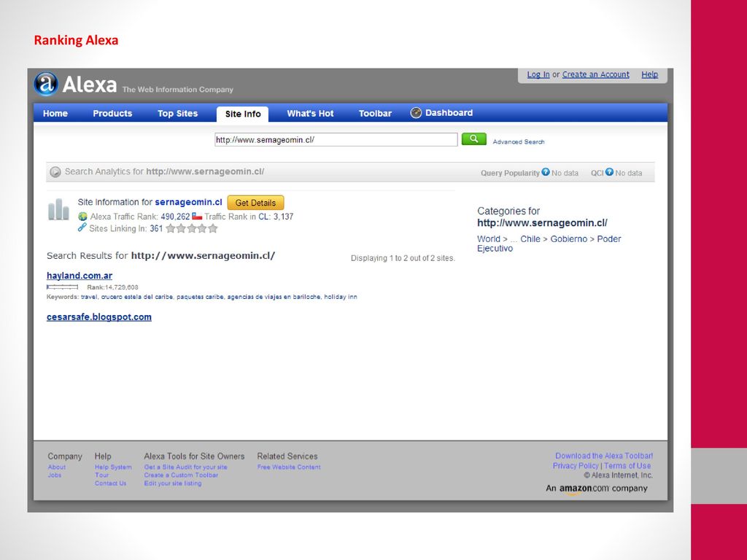The width and height of the screenshot is (747, 560).
Task: Click the Log In link
Action: click(x=538, y=75)
